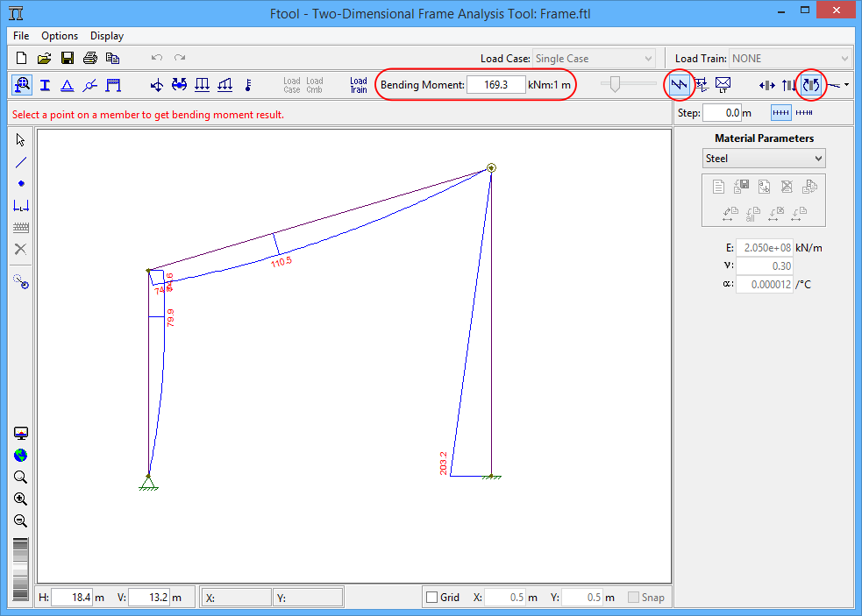Toggle the Grid checkbox

tap(431, 598)
